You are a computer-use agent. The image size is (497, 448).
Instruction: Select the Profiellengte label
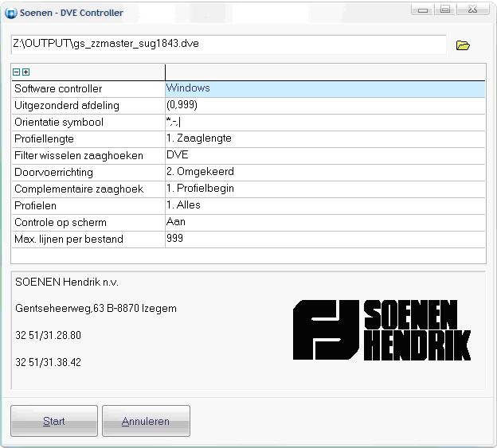pos(44,139)
